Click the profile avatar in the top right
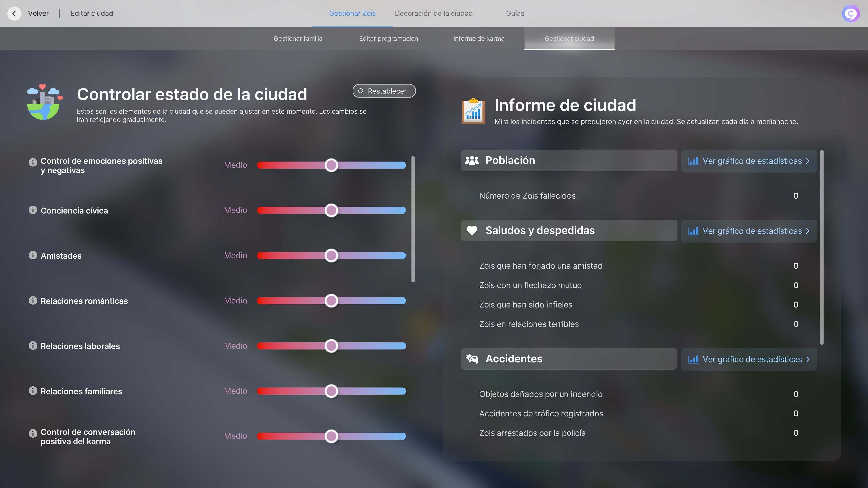Viewport: 868px width, 488px height. coord(850,14)
